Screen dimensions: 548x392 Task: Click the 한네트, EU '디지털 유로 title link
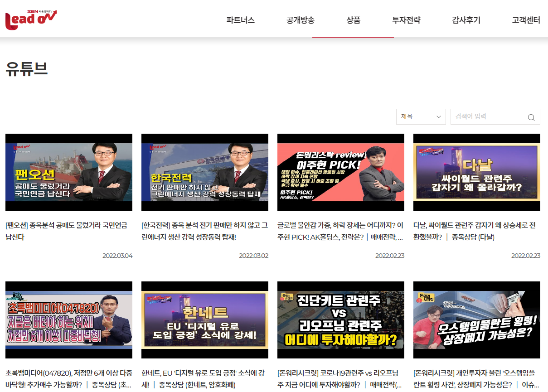203,379
